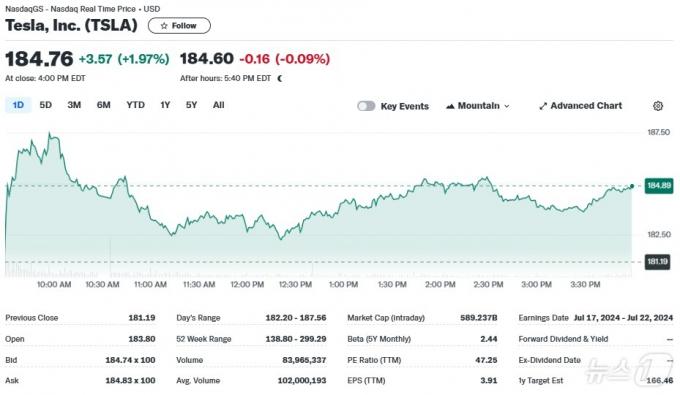The height and width of the screenshot is (395, 680).
Task: Click the After hours: 5:40 PM EDT text
Action: coord(226,78)
